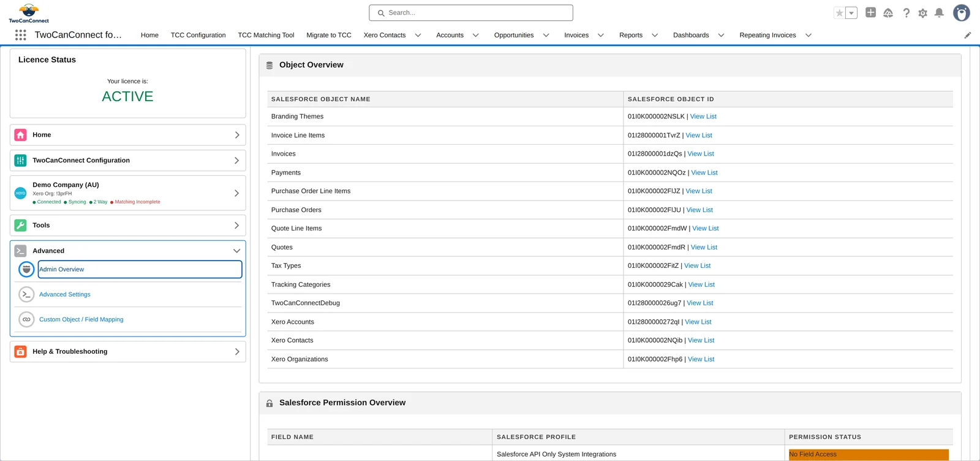Select the Matching Incomplete status label
This screenshot has width=980, height=461.
coord(137,202)
